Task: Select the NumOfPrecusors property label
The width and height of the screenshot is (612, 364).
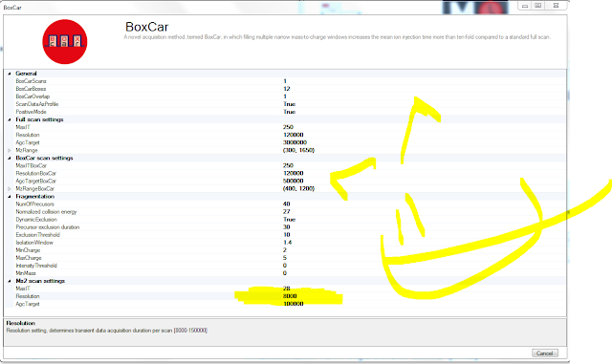Action: [x=35, y=204]
